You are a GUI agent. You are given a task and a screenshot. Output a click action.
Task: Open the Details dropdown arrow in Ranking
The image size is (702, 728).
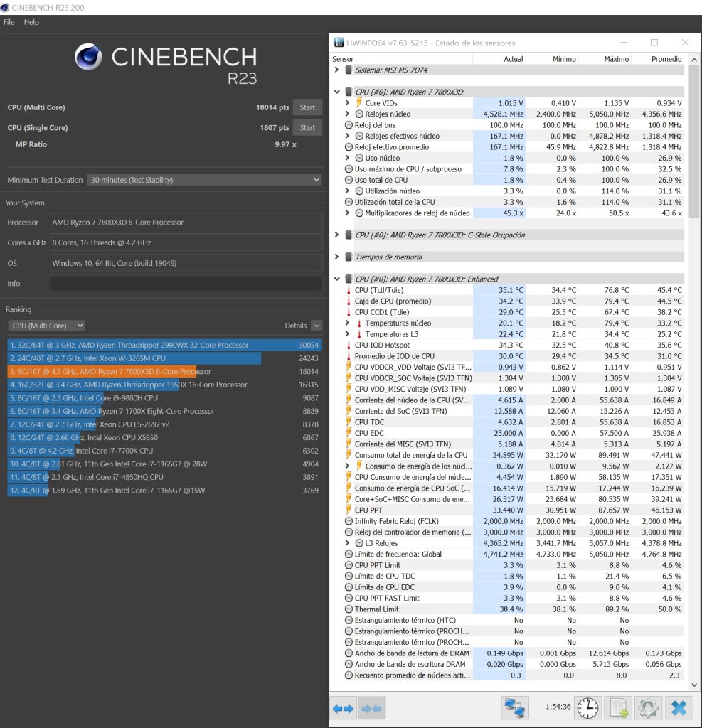[317, 326]
